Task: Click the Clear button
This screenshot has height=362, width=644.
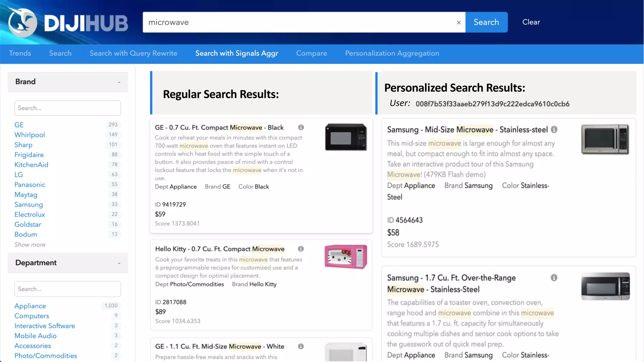Action: pyautogui.click(x=531, y=22)
